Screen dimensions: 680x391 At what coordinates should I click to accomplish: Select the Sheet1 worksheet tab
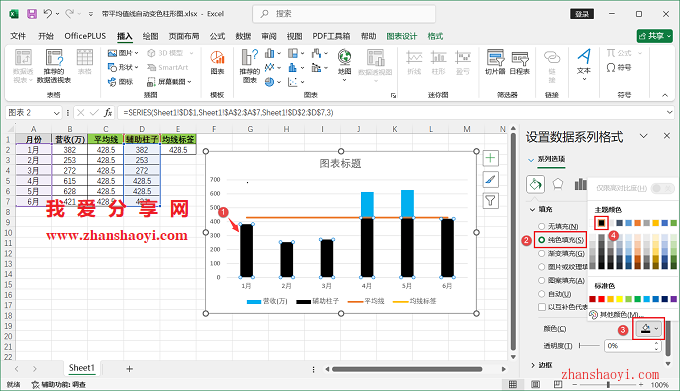pyautogui.click(x=82, y=368)
